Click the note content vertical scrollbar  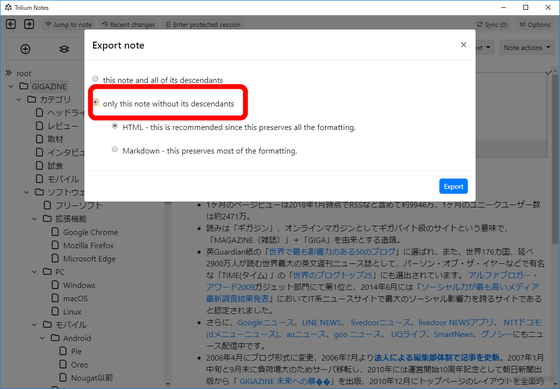tap(555, 159)
